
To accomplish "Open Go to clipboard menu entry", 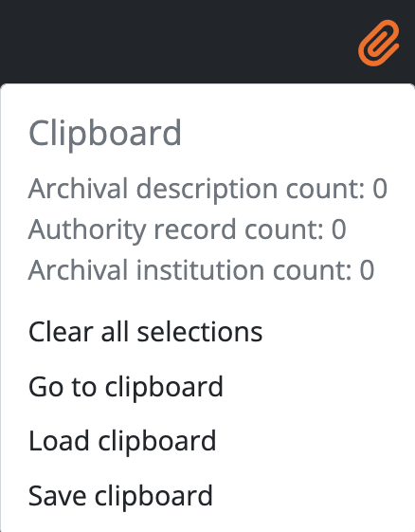I will tap(207, 387).
